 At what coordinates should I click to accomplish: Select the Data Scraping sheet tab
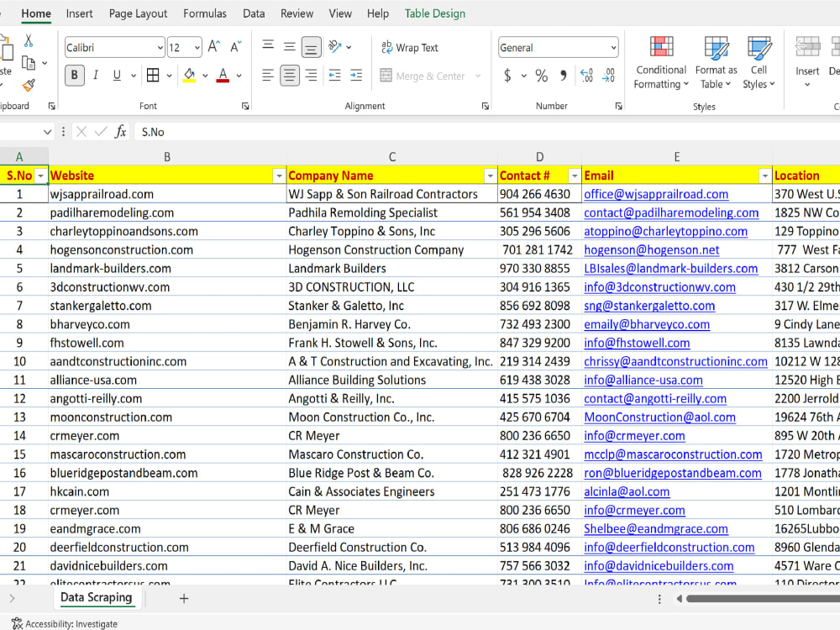96,597
